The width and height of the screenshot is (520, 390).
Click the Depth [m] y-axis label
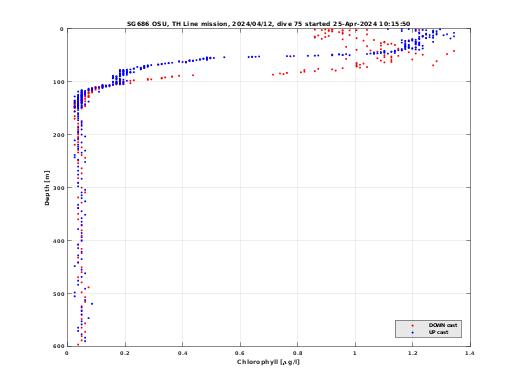click(47, 188)
